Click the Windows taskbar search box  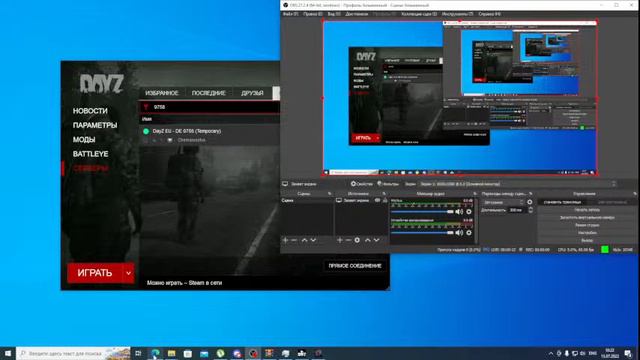pyautogui.click(x=73, y=353)
